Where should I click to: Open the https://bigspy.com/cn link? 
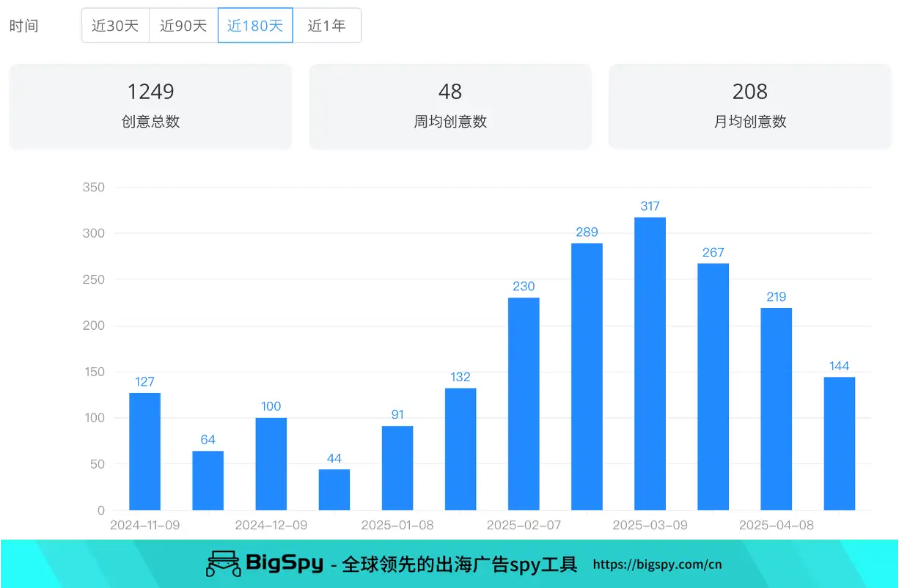657,565
